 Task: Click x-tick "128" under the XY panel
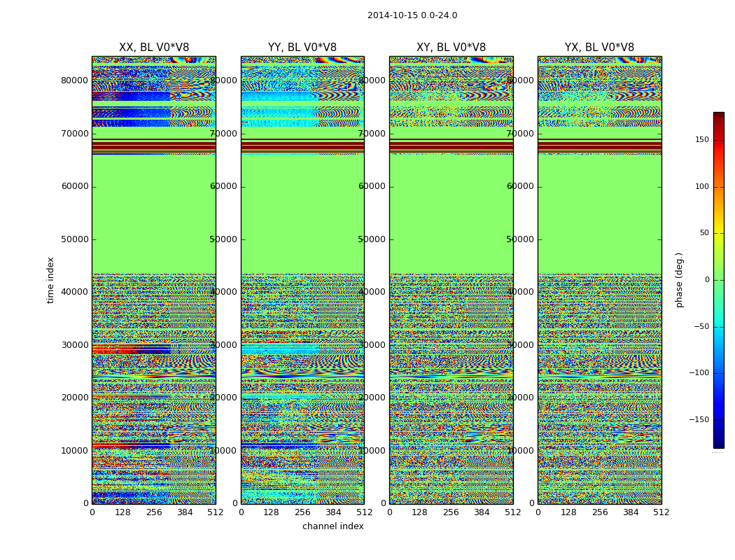pos(419,512)
